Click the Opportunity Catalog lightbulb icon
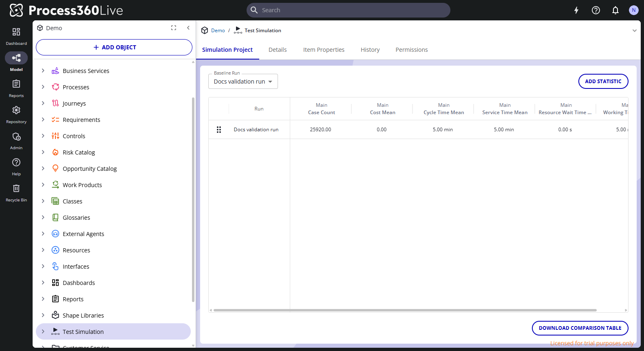 [x=55, y=168]
